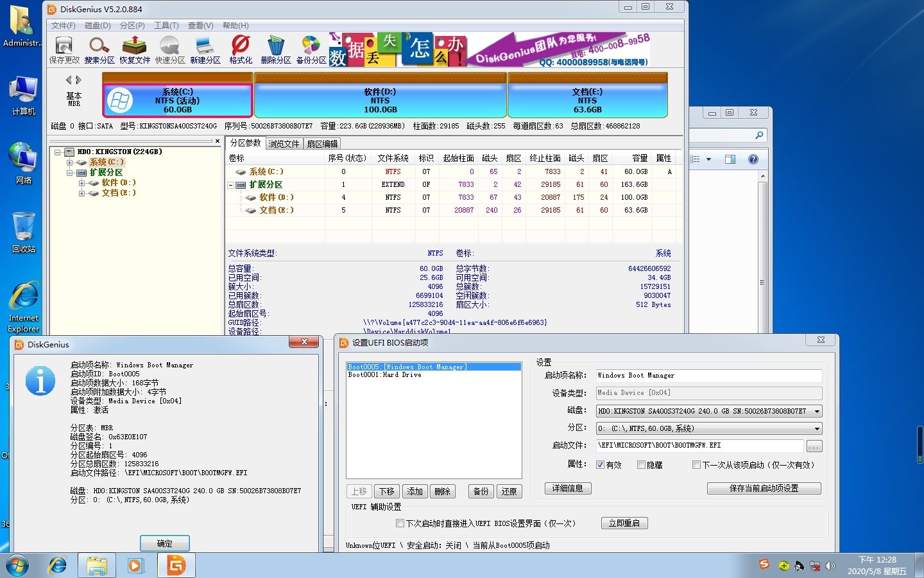Select Boot0005 Windows Boot Manager entry
This screenshot has width=924, height=578.
tap(434, 367)
